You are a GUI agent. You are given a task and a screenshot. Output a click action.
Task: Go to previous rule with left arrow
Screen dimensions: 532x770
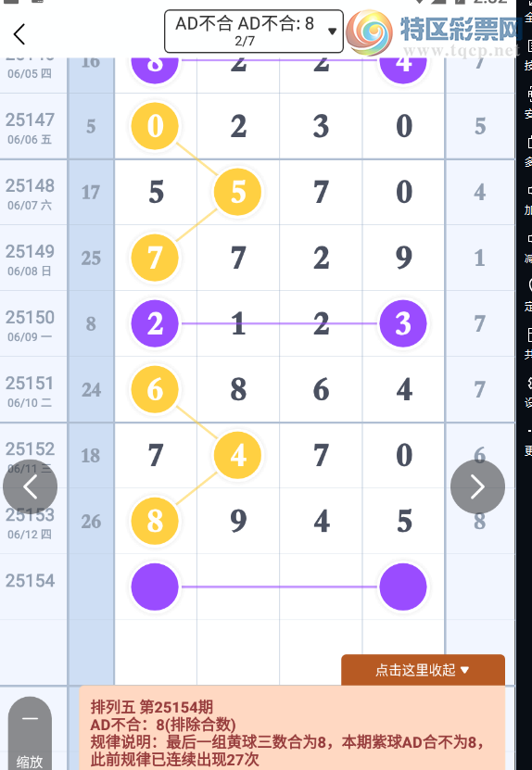pyautogui.click(x=30, y=486)
